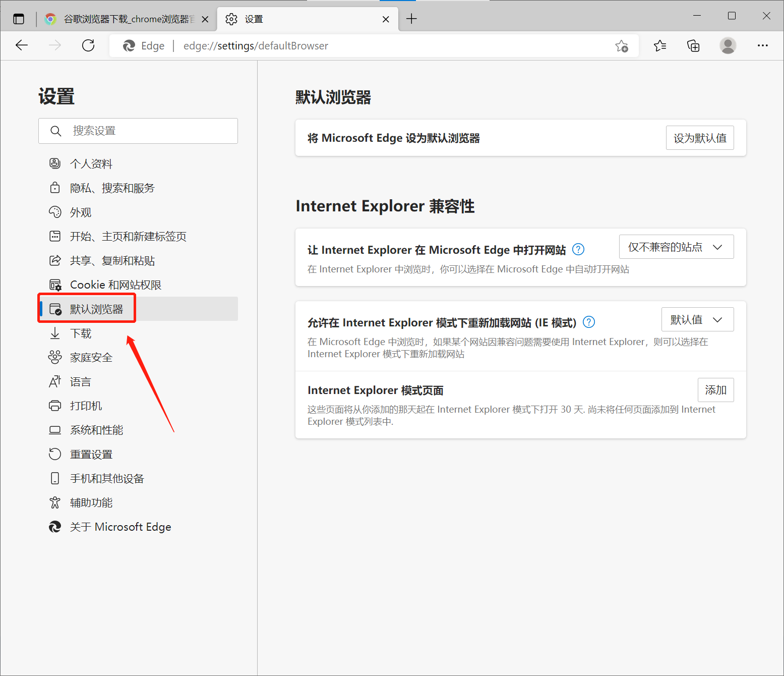The width and height of the screenshot is (784, 676).
Task: Open the 仅不兼容的站点 dropdown
Action: pos(676,247)
